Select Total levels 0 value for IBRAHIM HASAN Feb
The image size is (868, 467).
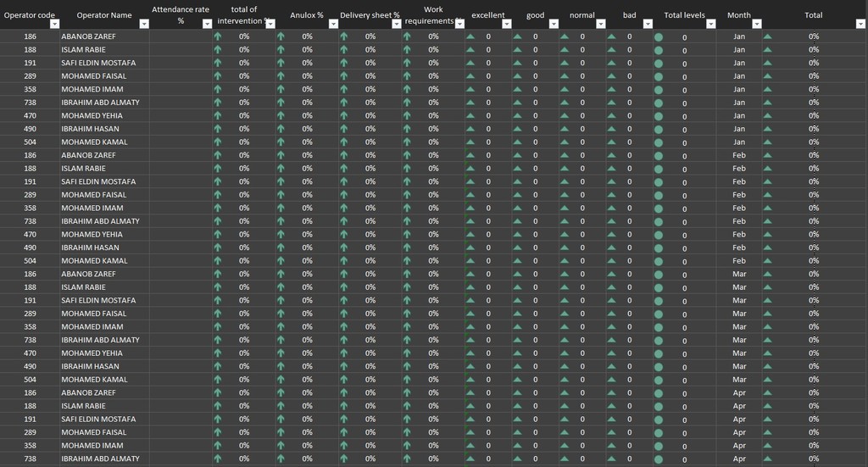click(684, 248)
